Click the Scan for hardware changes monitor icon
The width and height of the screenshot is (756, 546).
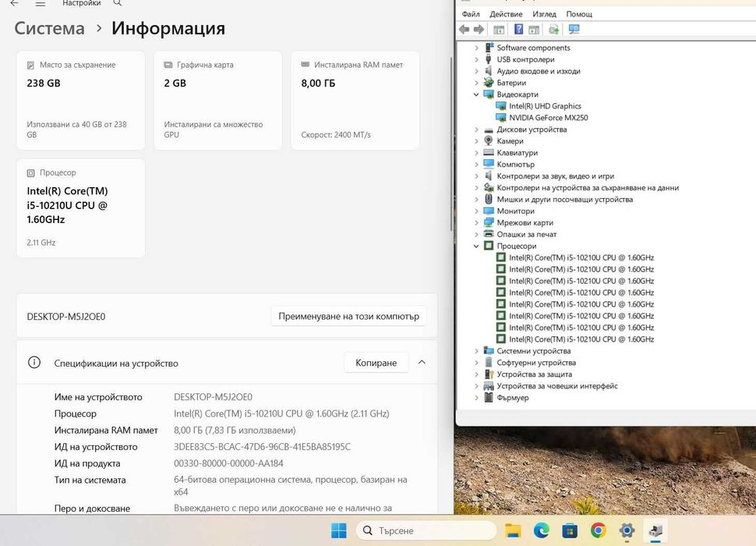tap(574, 30)
